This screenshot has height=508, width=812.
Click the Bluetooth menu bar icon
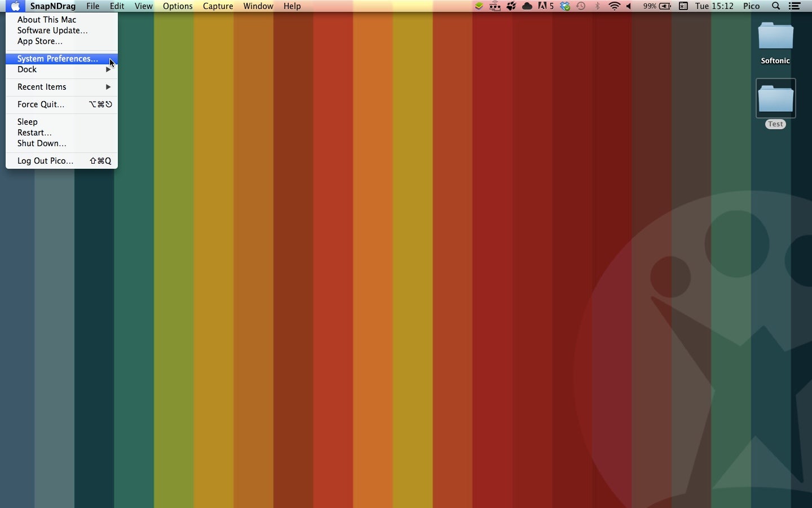point(598,6)
